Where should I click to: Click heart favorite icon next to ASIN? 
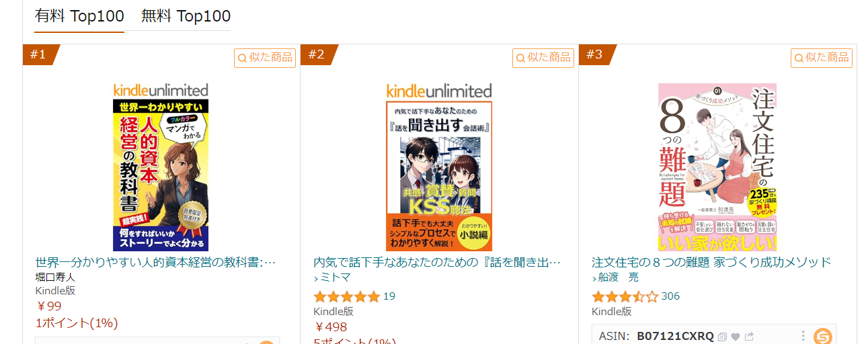(x=736, y=337)
